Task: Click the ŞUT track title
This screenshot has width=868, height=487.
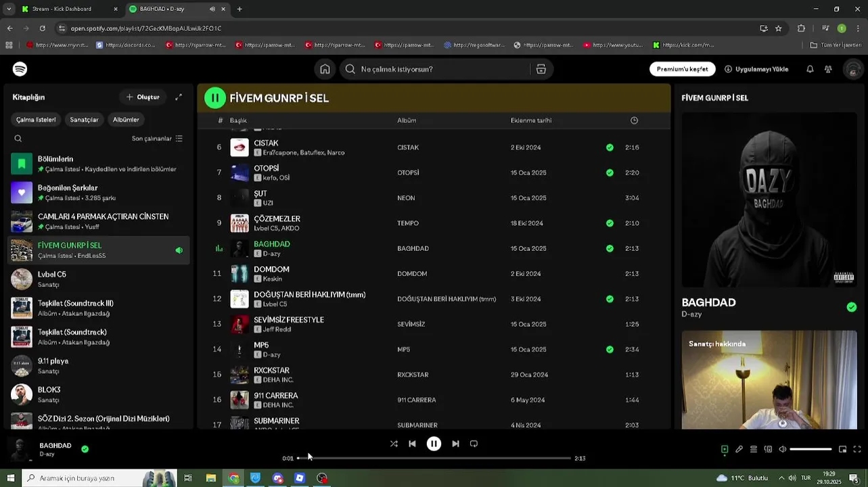Action: (x=260, y=193)
